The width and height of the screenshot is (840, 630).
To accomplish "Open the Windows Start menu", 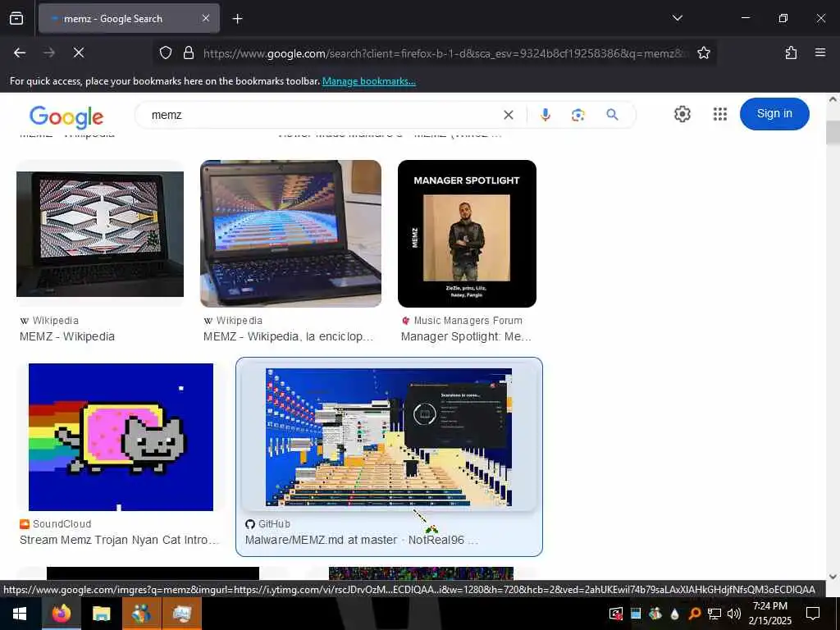I will (x=20, y=614).
